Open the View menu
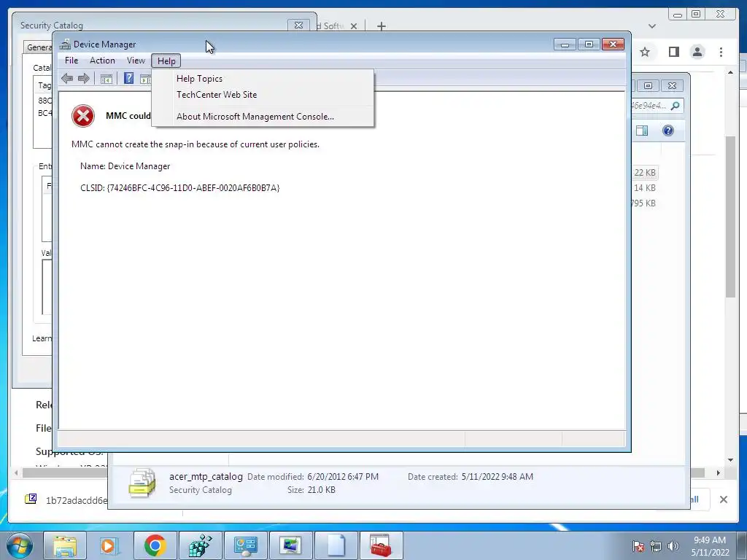The height and width of the screenshot is (560, 747). 136,61
